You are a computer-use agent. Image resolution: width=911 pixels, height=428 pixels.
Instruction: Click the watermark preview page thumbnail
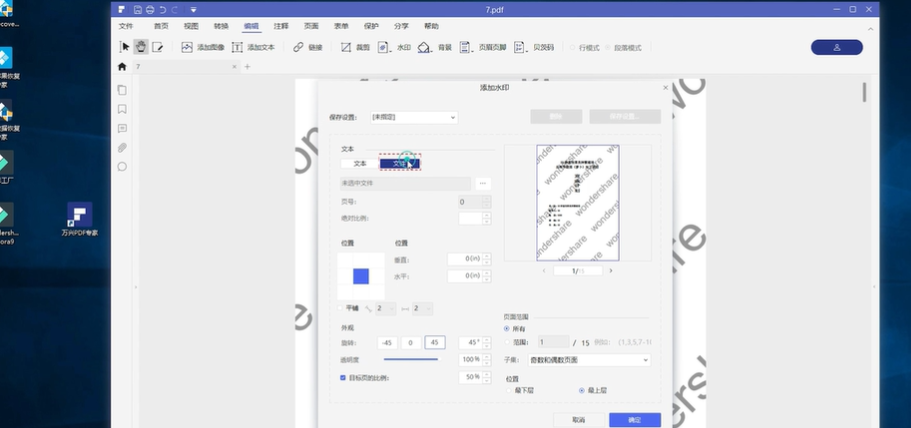click(578, 203)
